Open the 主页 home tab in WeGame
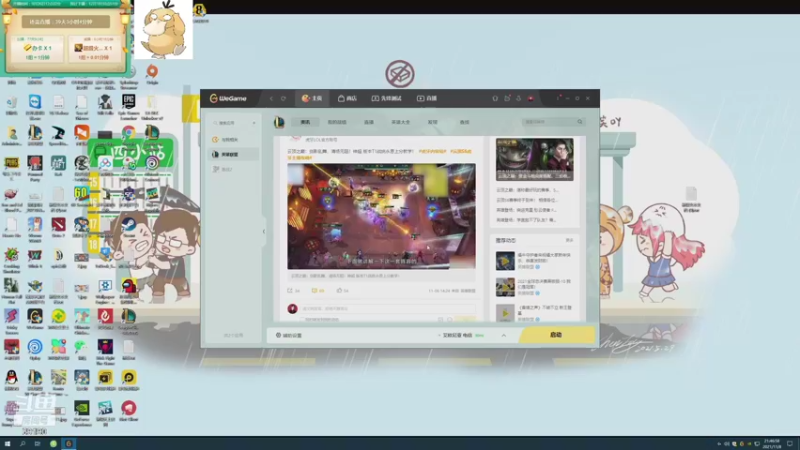 pyautogui.click(x=312, y=98)
